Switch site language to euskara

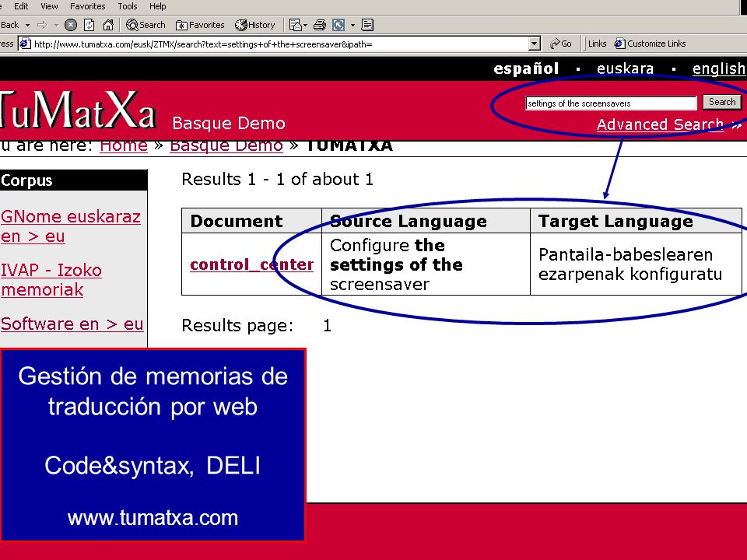click(625, 68)
